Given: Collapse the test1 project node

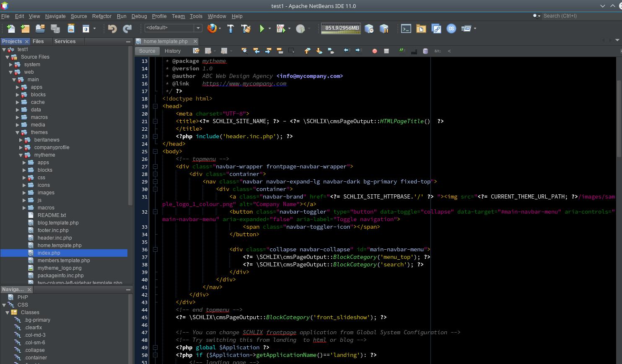Looking at the screenshot, I should click(x=4, y=49).
